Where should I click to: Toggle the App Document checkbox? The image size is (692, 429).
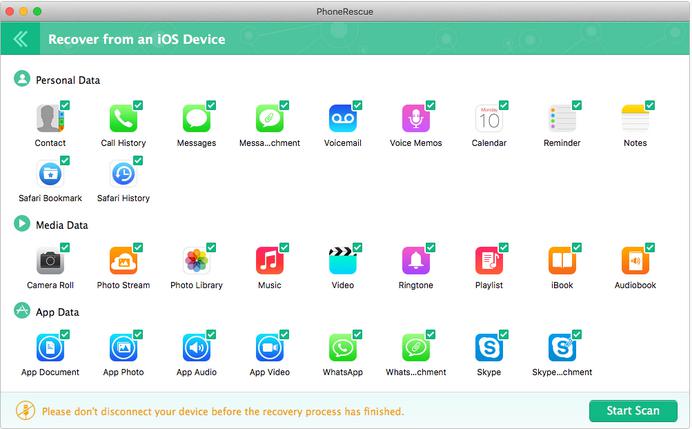click(65, 334)
